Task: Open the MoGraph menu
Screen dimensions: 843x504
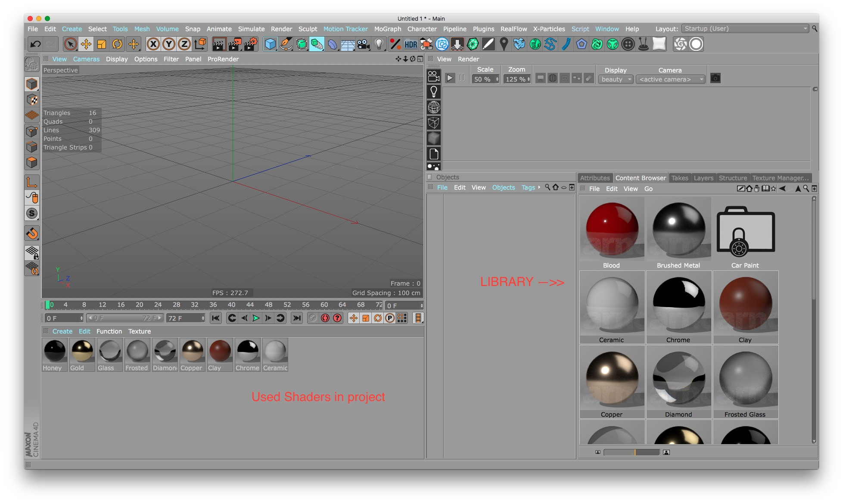Action: point(386,29)
